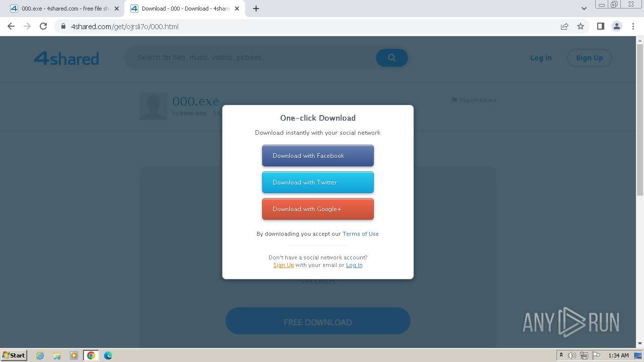Click the '000.exe' file title
The image size is (644, 362).
click(196, 102)
